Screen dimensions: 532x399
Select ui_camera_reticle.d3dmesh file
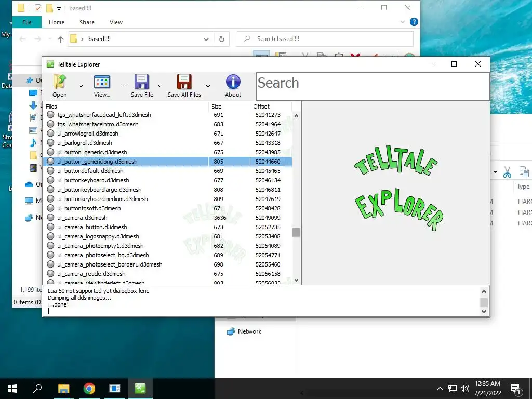[167, 273]
